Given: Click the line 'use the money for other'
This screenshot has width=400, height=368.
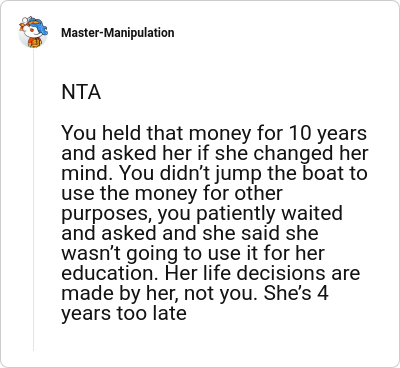Looking at the screenshot, I should 172,193.
